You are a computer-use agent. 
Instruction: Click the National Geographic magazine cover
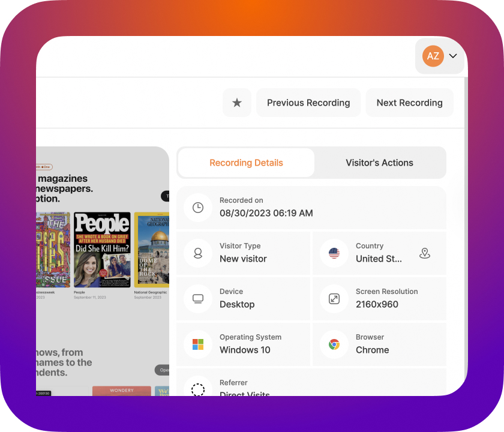click(x=152, y=250)
